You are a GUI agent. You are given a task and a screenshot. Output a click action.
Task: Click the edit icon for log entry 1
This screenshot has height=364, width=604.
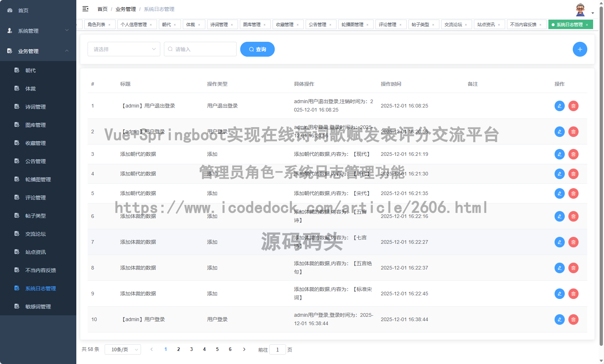click(559, 106)
